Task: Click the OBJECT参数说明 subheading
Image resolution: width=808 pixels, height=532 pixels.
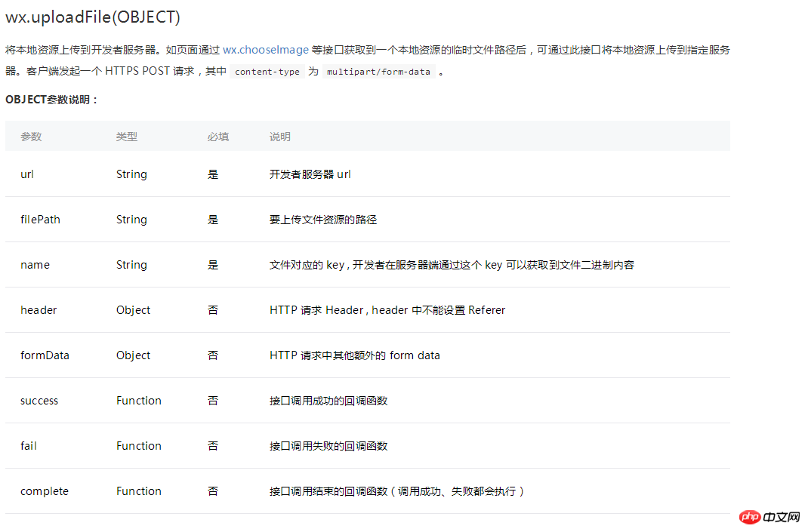Action: tap(51, 100)
